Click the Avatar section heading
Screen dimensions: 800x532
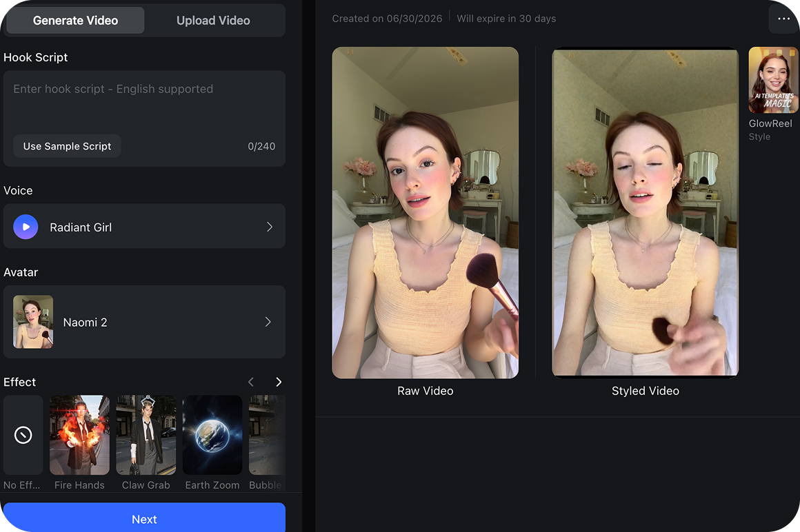click(x=21, y=272)
